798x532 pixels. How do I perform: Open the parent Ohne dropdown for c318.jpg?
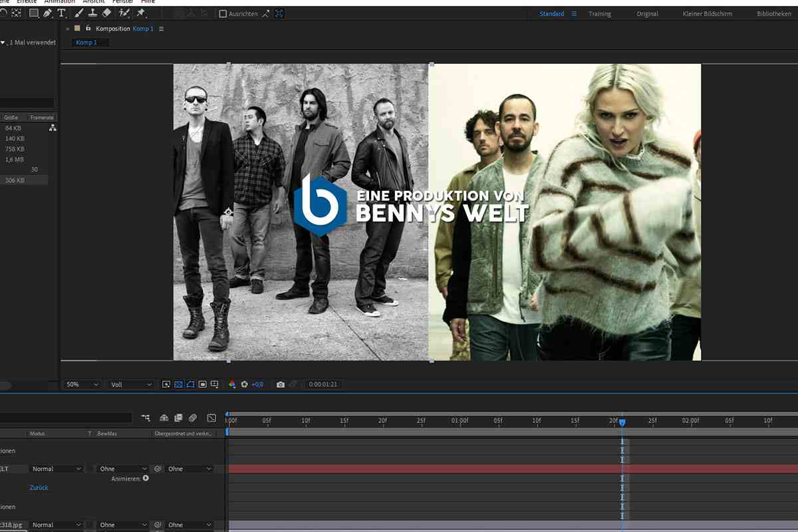click(x=190, y=525)
